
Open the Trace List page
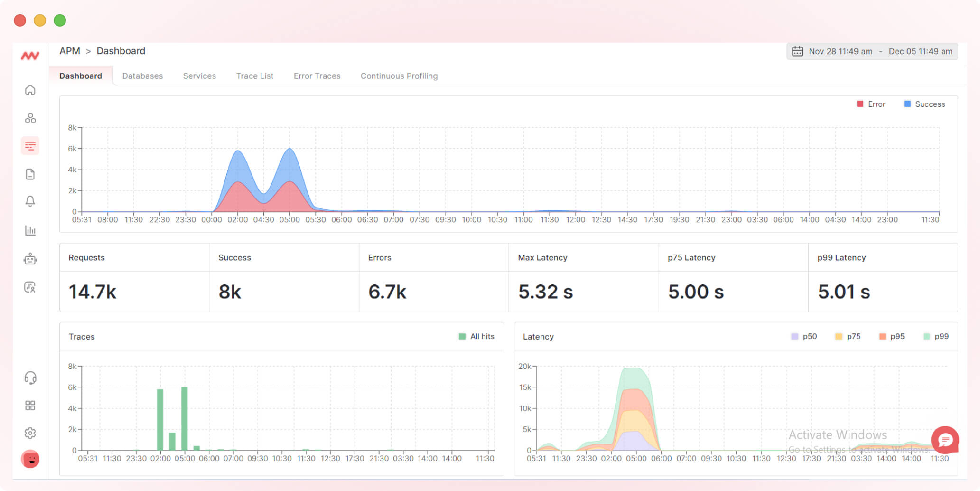(255, 76)
